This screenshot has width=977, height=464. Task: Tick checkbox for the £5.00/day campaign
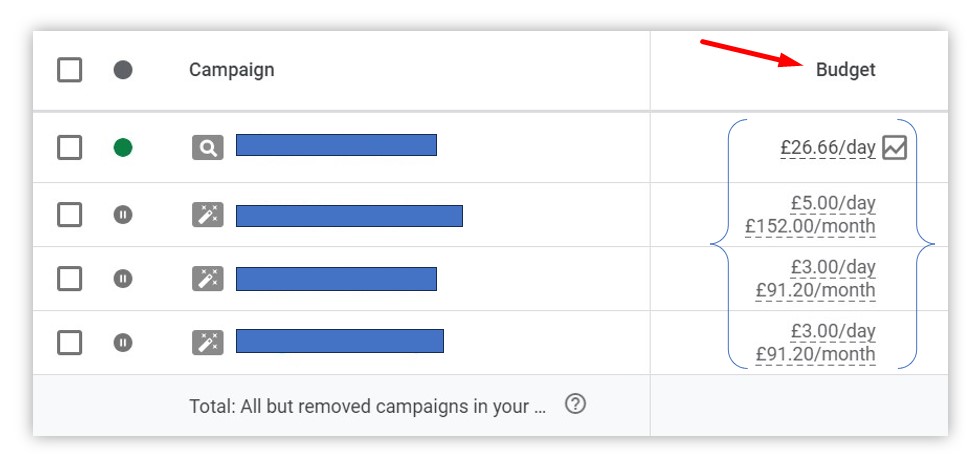pyautogui.click(x=69, y=215)
